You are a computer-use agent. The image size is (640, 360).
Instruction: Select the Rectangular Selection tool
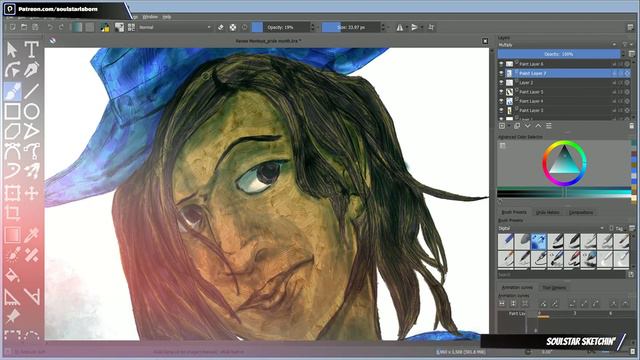pyautogui.click(x=12, y=336)
